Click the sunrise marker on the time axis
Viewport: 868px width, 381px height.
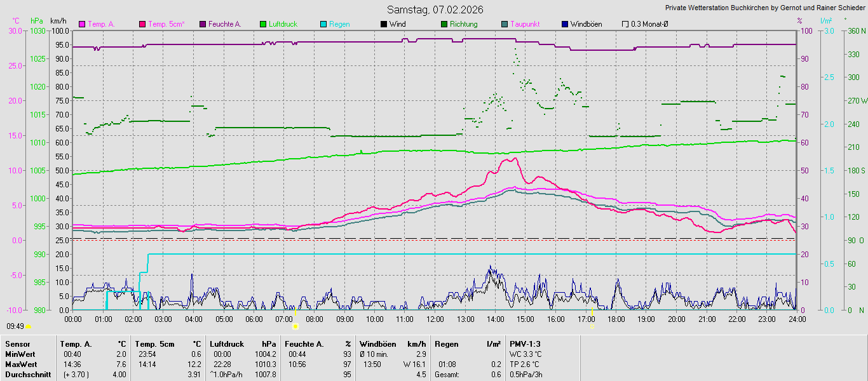tap(295, 326)
